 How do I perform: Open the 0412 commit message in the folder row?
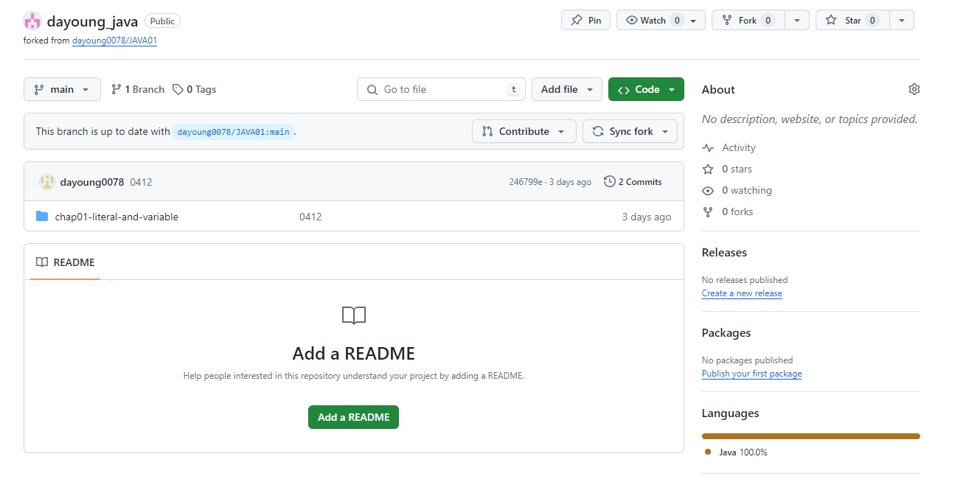point(310,217)
